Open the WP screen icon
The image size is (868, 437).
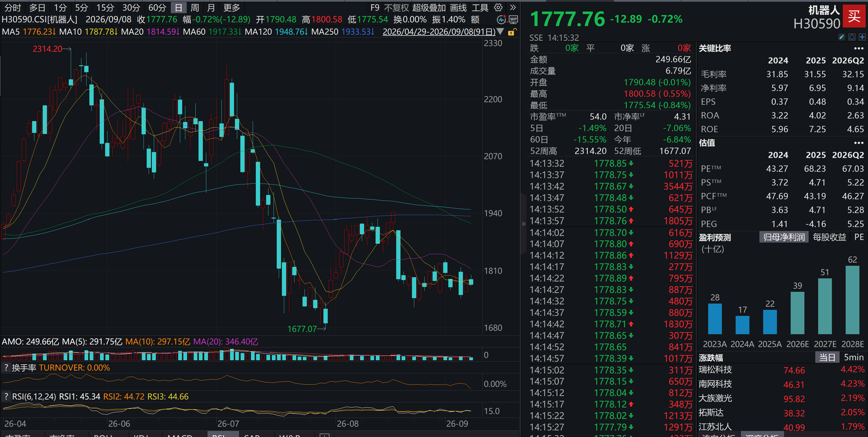point(513,19)
